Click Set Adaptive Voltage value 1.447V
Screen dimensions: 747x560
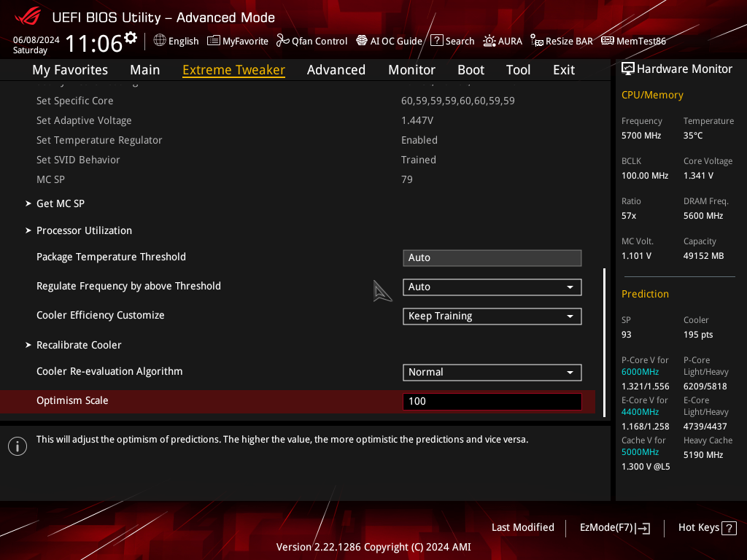tap(417, 120)
